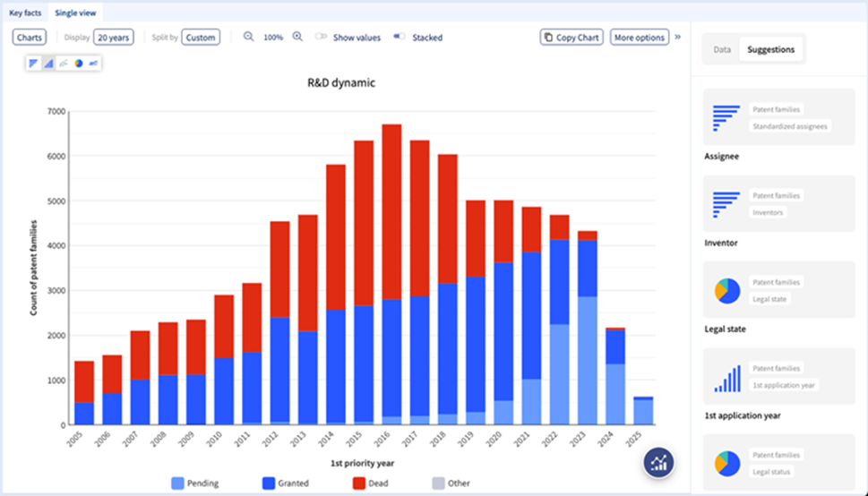Image resolution: width=868 pixels, height=496 pixels.
Task: Open the Display 20 years dropdown
Action: pyautogui.click(x=114, y=38)
